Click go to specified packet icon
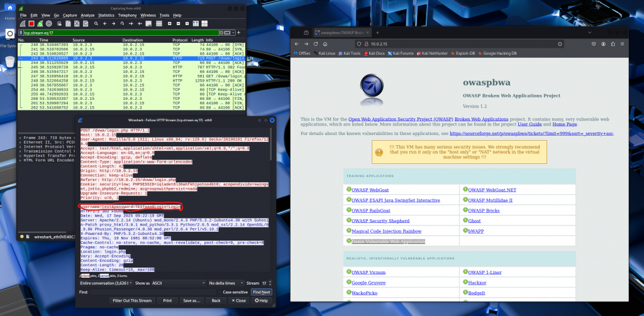Viewport: 644px width, 316px height. tap(122, 23)
